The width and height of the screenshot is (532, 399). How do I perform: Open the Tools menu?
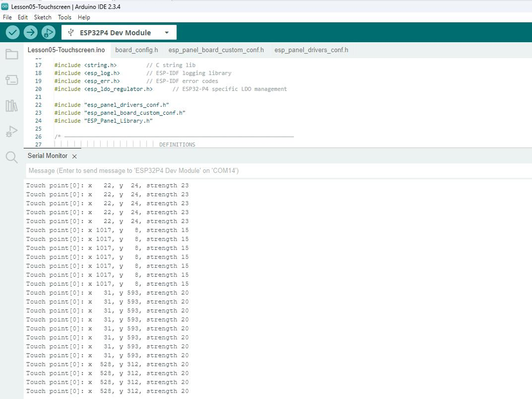point(65,17)
